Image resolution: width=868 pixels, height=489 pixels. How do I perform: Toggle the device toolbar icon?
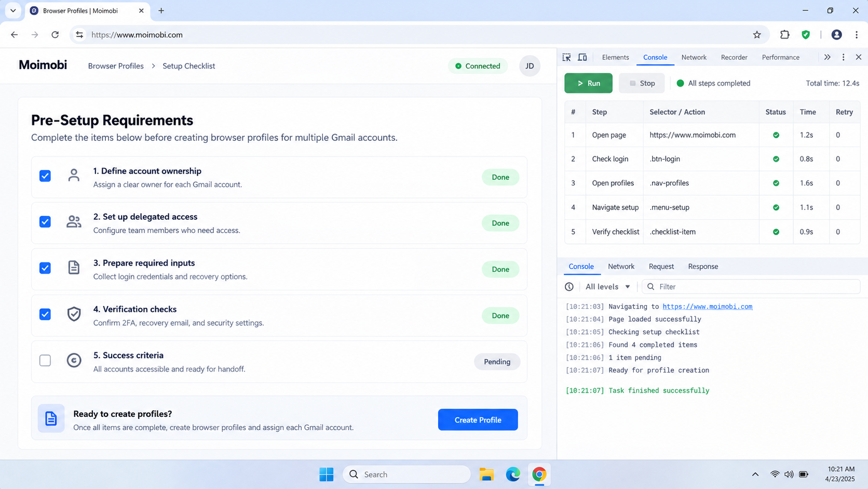coord(582,57)
